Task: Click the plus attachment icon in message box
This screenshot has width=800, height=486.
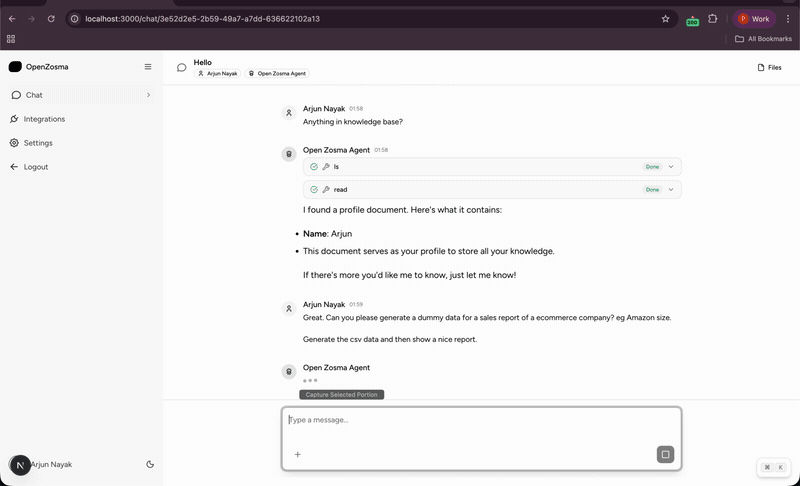Action: point(297,455)
